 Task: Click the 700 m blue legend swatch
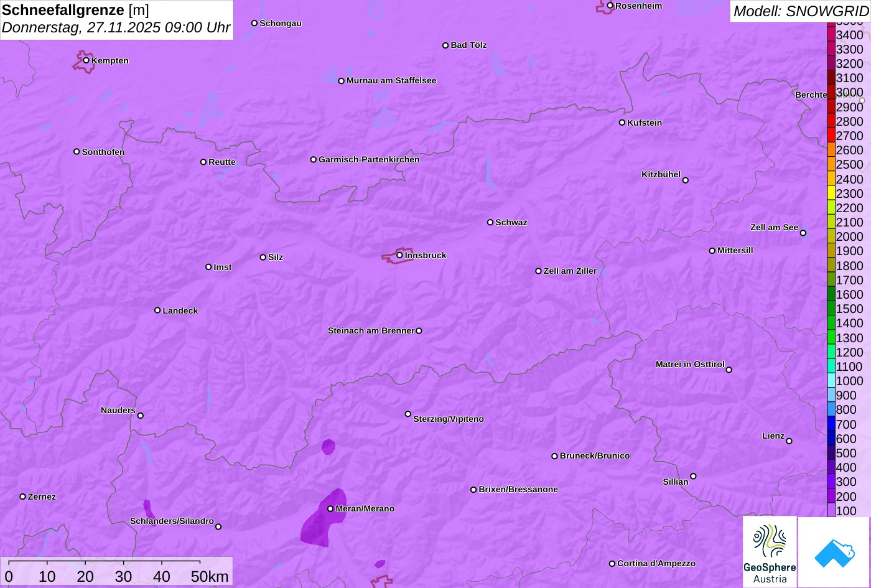[x=831, y=424]
